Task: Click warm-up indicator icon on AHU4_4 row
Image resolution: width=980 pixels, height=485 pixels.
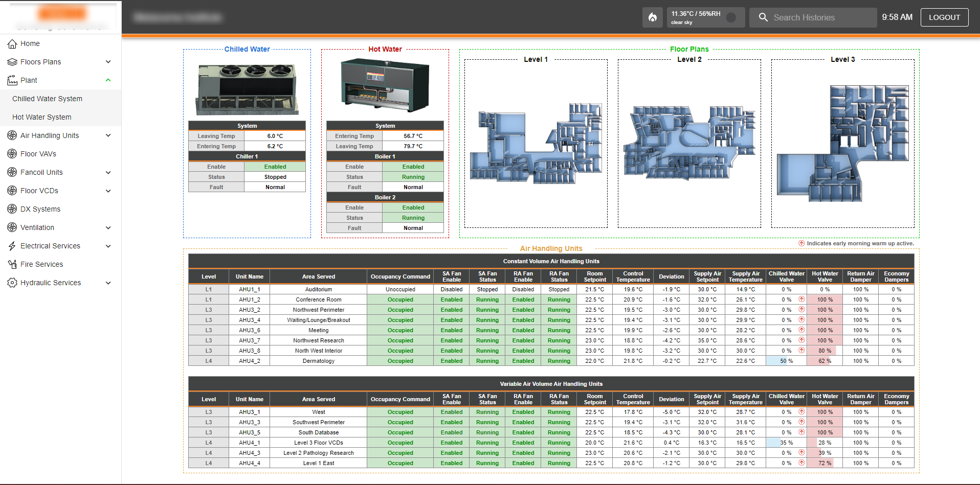Action: click(x=801, y=463)
